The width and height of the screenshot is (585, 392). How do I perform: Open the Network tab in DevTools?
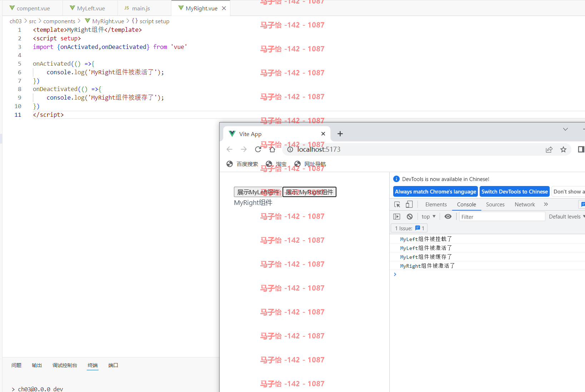tap(525, 205)
